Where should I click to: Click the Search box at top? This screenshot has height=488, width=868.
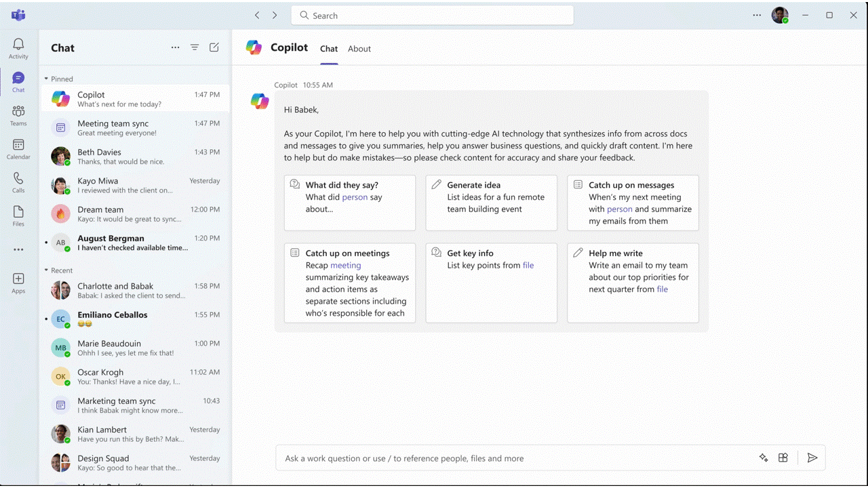pos(432,16)
